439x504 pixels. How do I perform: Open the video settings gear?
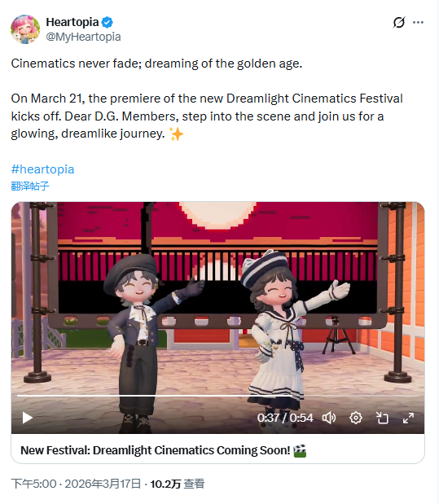[356, 418]
